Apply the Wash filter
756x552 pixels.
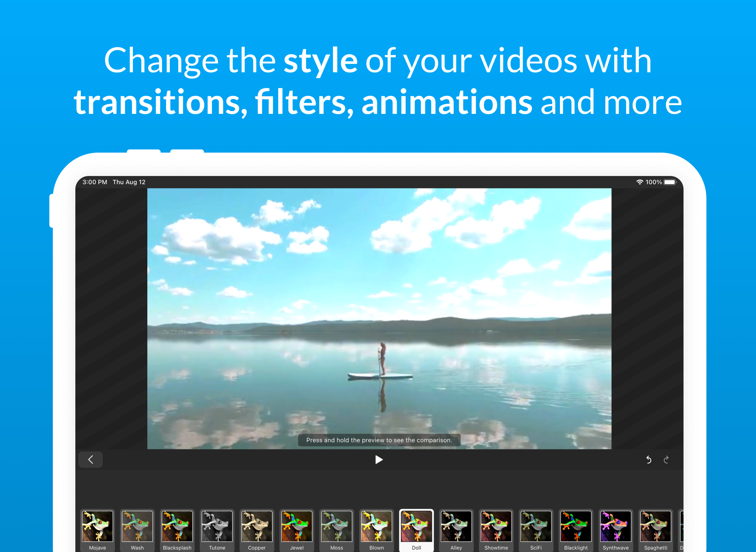pos(137,527)
